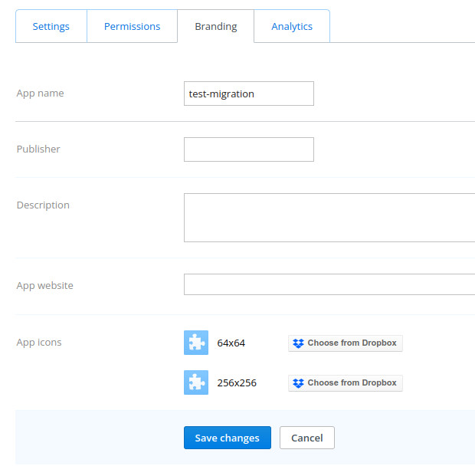Open the Settings tab
This screenshot has width=475, height=476.
[51, 26]
